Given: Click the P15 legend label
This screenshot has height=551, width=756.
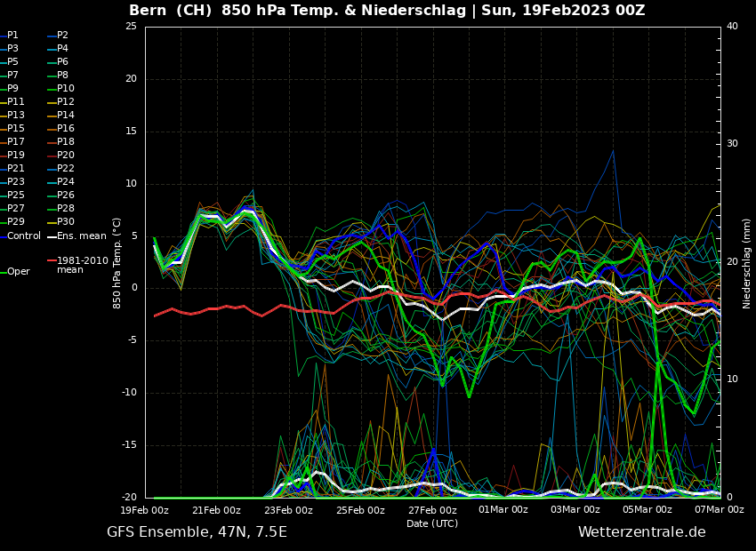Looking at the screenshot, I should tap(15, 129).
